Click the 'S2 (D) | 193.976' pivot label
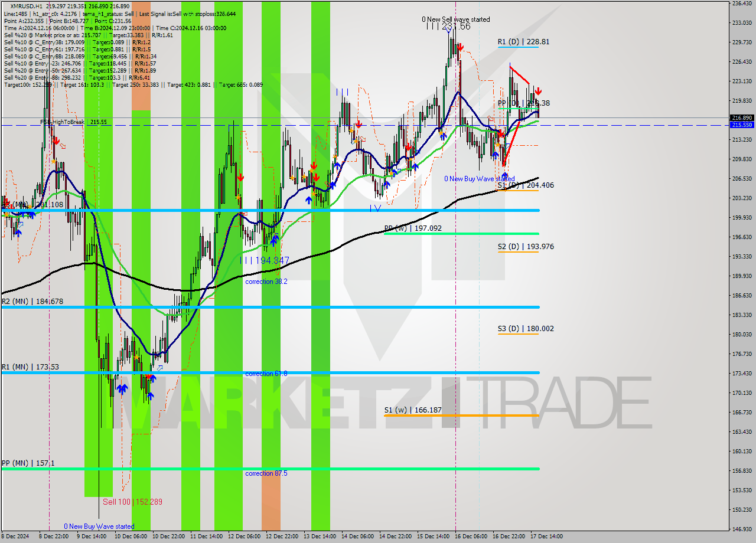The width and height of the screenshot is (756, 543). click(526, 247)
